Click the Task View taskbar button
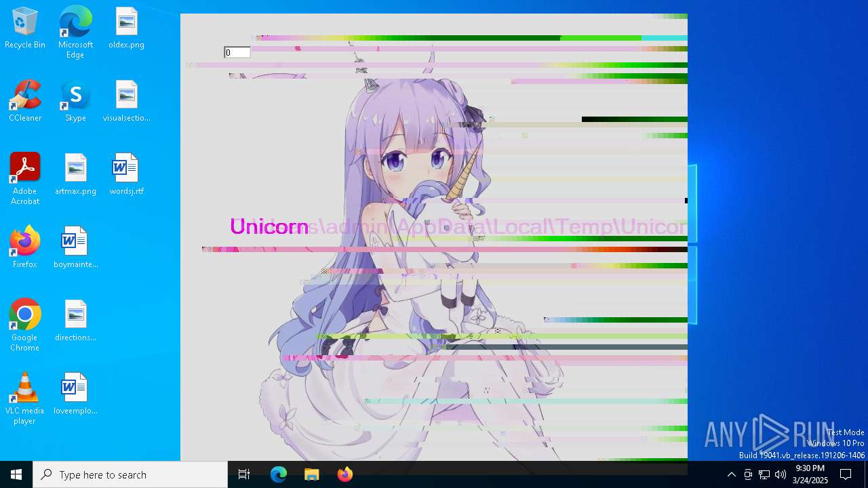The image size is (868, 488). 244,474
